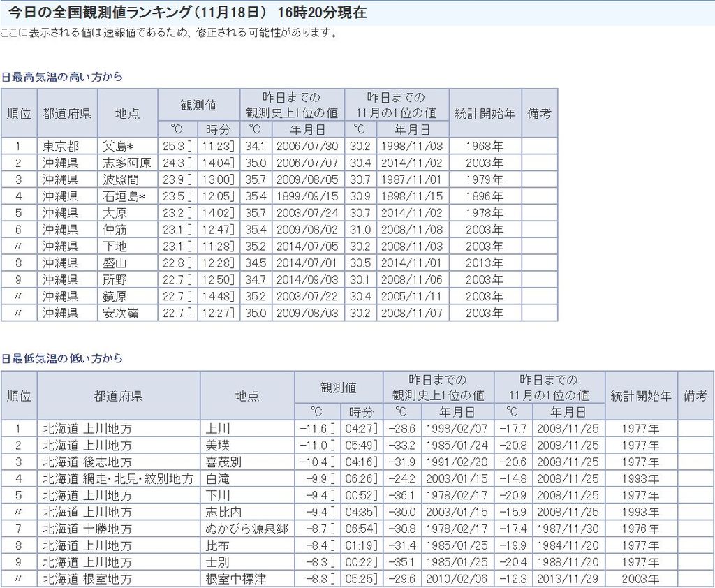Select the location 波照間
Screen dimensions: 715x588
tap(120, 179)
